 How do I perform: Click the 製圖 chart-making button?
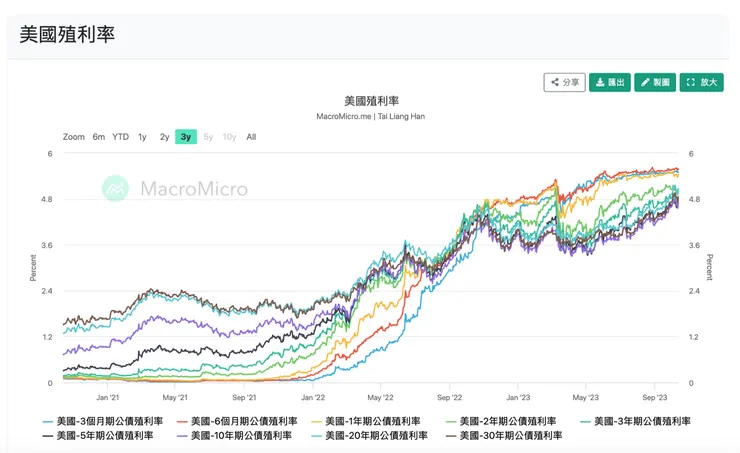[655, 82]
